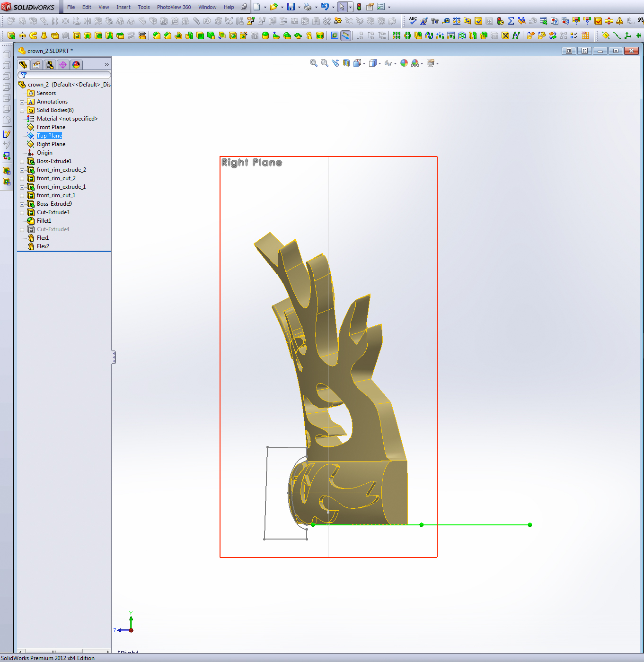This screenshot has height=662, width=644.
Task: Expand the front_rim_cut_2 feature
Action: (x=22, y=179)
